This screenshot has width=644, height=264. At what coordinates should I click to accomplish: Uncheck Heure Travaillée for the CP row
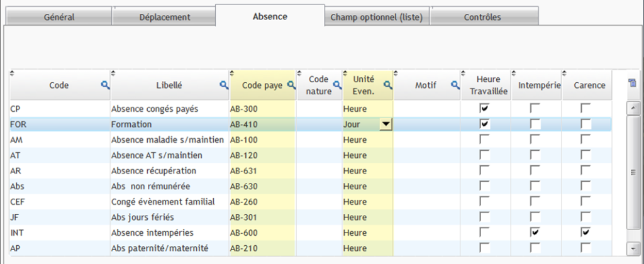[x=484, y=109]
